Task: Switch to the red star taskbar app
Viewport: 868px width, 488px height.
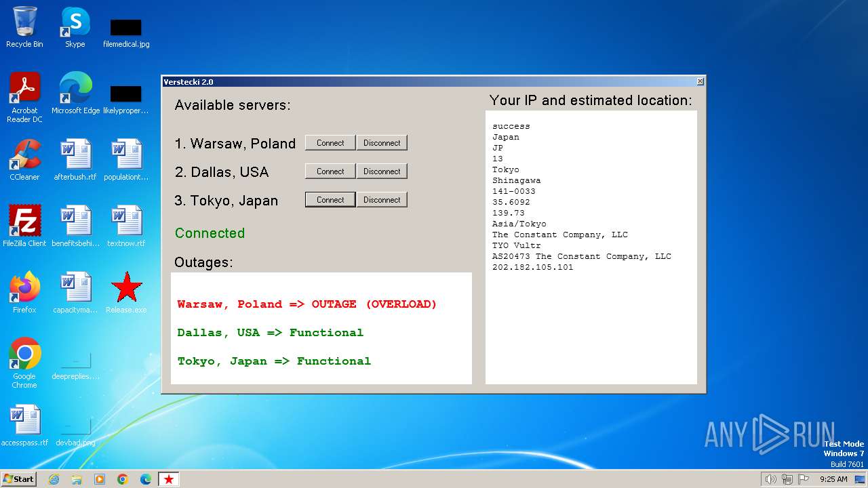Action: pyautogui.click(x=169, y=479)
